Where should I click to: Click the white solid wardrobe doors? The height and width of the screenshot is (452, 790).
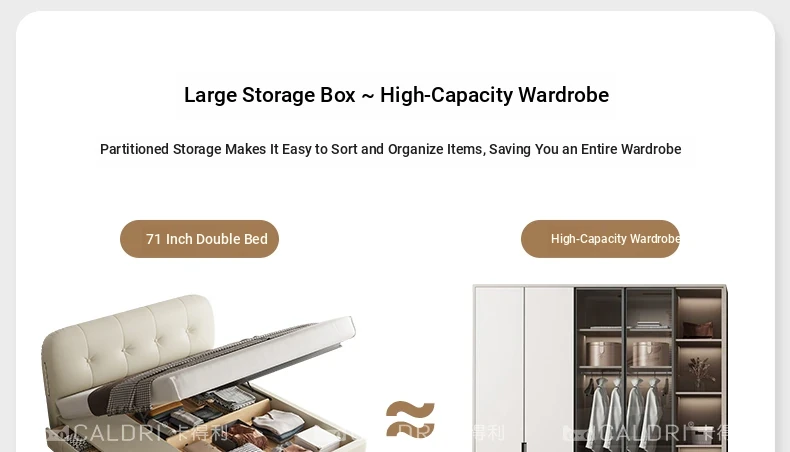pos(523,369)
